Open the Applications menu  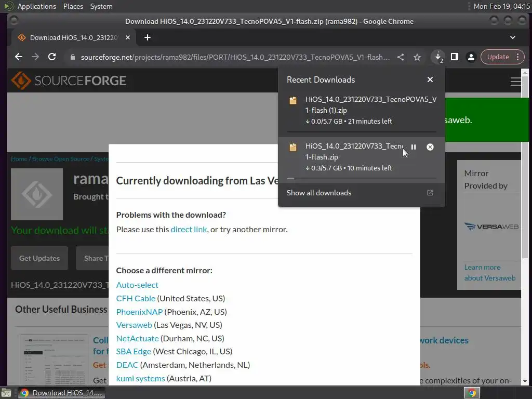point(37,6)
